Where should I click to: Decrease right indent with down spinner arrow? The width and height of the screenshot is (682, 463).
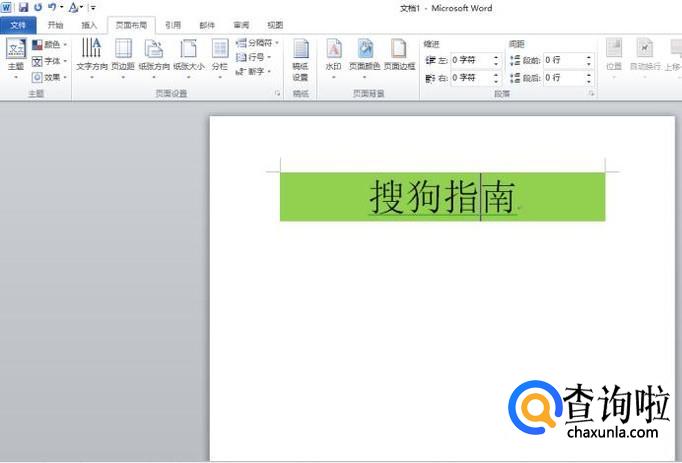[x=496, y=81]
